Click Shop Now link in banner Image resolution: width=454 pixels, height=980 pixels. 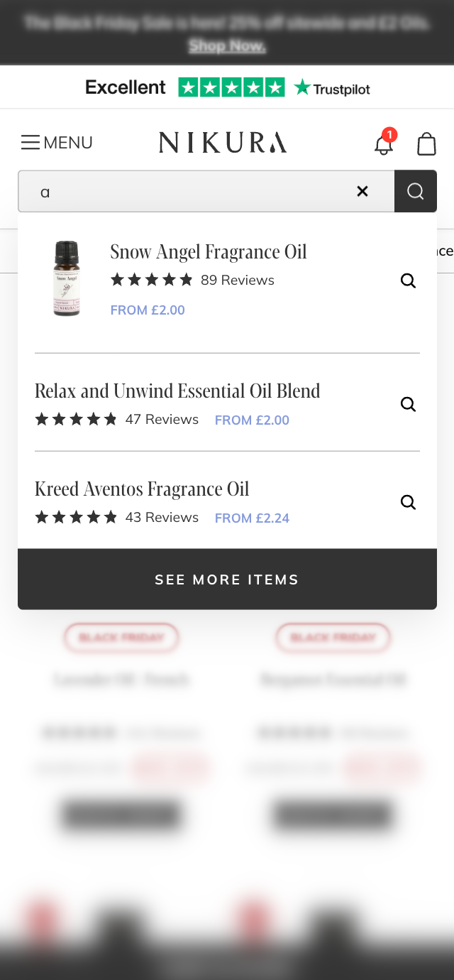tap(227, 46)
